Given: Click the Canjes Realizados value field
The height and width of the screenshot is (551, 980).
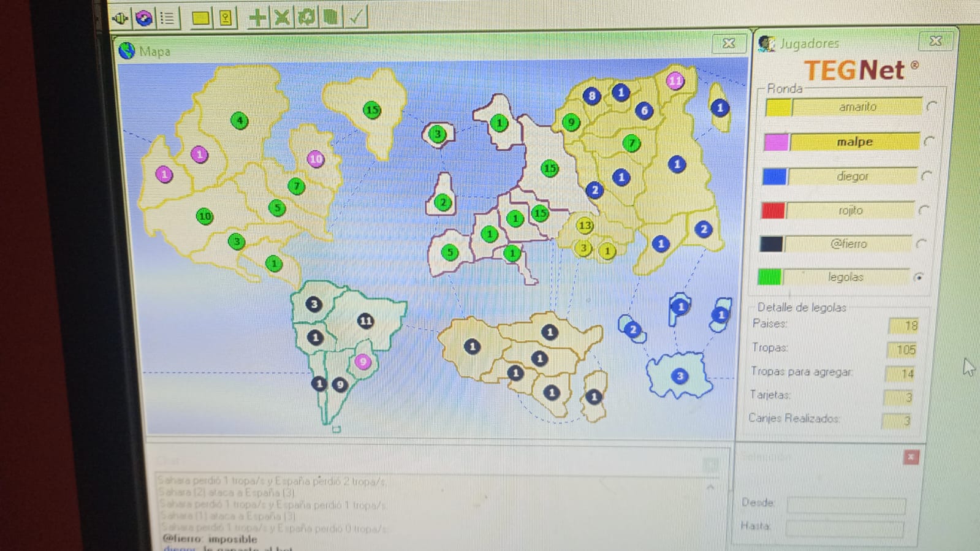Looking at the screenshot, I should click(895, 420).
